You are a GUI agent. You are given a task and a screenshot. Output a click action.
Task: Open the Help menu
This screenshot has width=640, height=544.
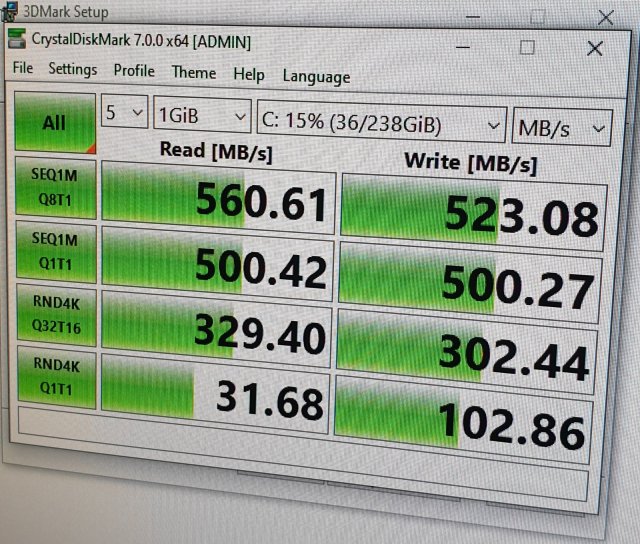click(249, 75)
